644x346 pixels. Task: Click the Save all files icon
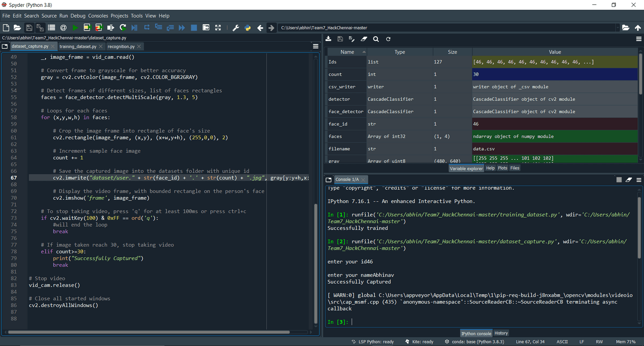point(40,28)
